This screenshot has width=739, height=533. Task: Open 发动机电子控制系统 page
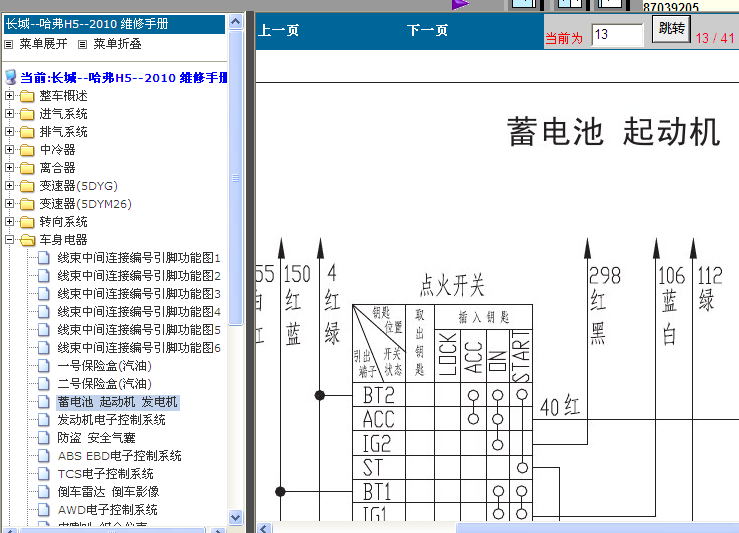point(111,420)
